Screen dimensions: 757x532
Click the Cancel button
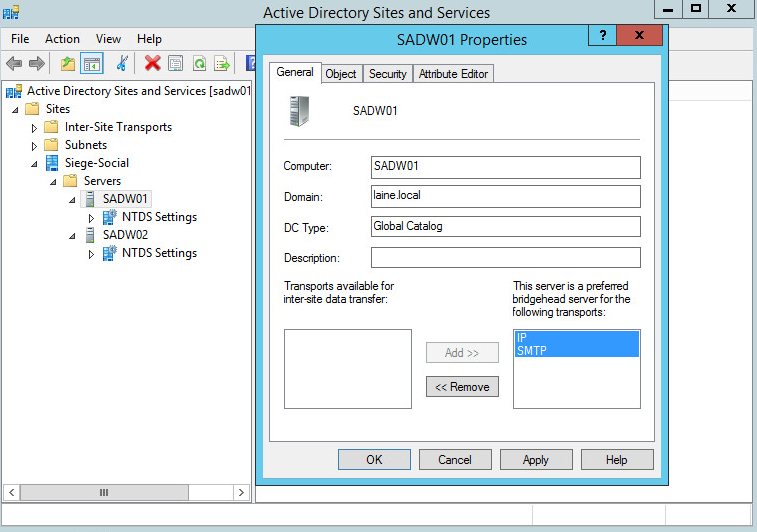pyautogui.click(x=455, y=460)
